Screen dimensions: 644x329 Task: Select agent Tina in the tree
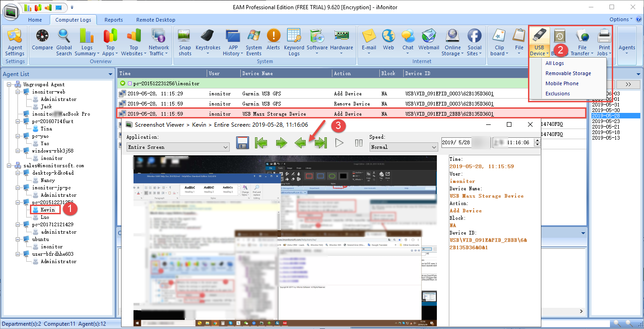[46, 129]
